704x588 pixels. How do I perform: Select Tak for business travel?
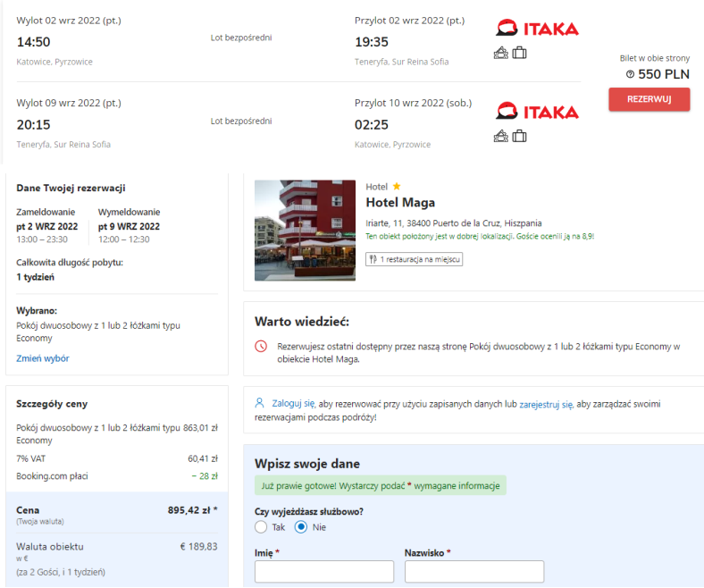pyautogui.click(x=261, y=527)
